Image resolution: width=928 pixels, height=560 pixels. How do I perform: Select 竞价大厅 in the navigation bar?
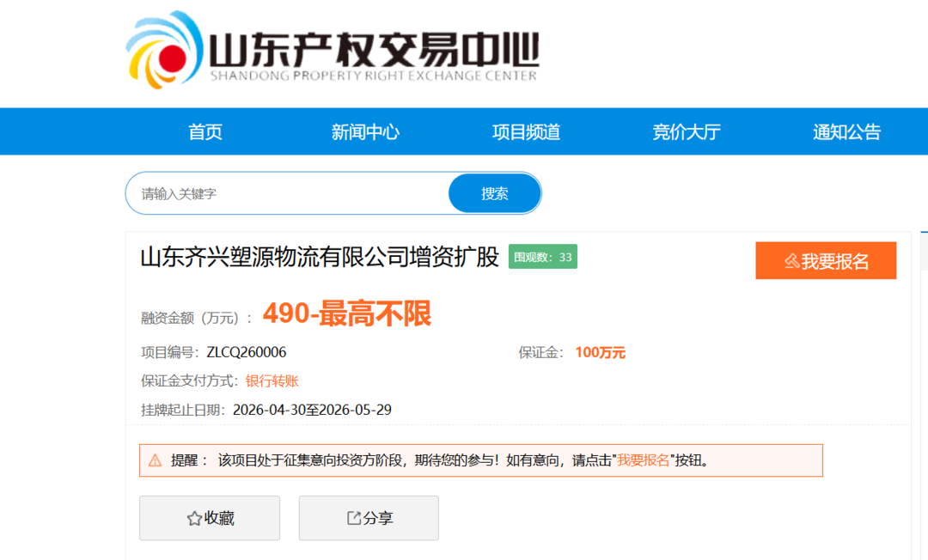(687, 132)
